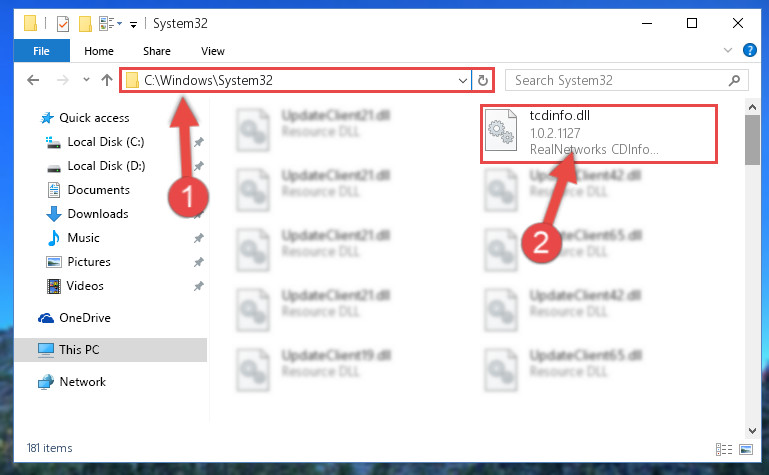Select Local Disk (C:) in Quick access
769x475 pixels.
(105, 142)
